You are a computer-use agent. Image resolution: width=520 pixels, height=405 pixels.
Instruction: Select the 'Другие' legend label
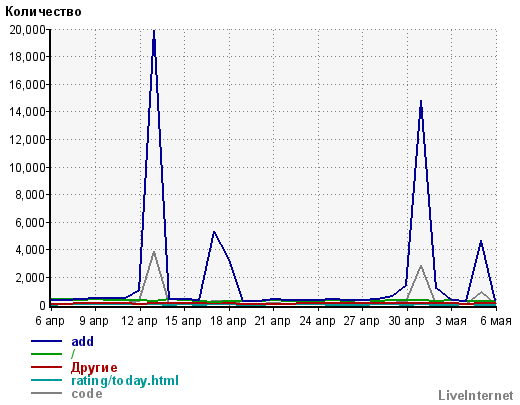coord(94,367)
